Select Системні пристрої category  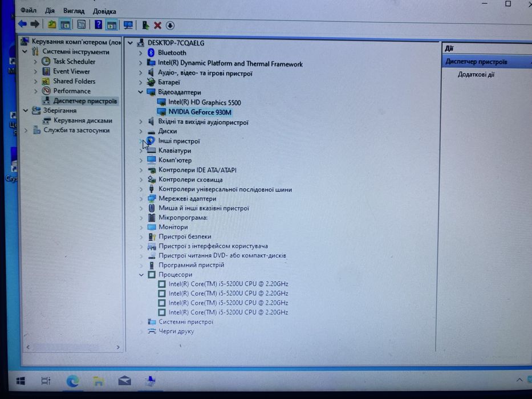click(x=185, y=321)
